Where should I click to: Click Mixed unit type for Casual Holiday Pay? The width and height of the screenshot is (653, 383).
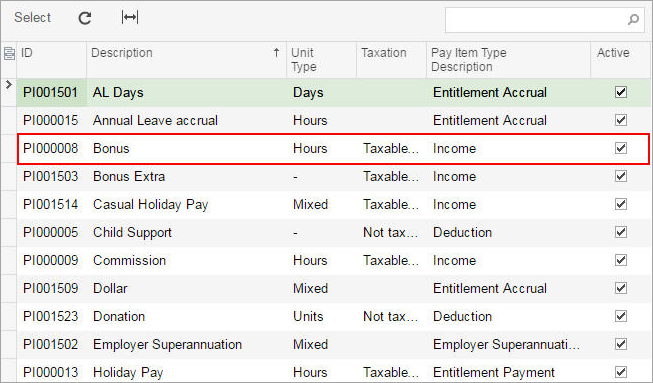(x=311, y=204)
